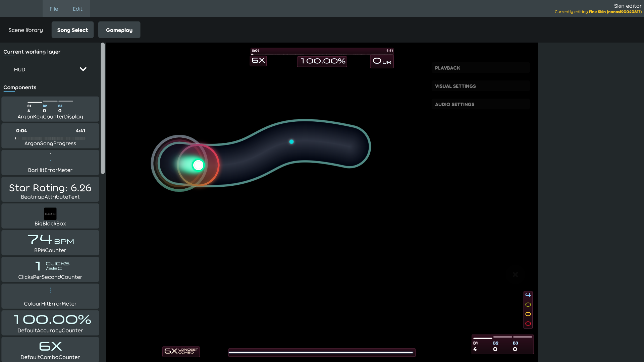Add the DefaultAccuracyCounter component
The image size is (644, 362).
(50, 323)
